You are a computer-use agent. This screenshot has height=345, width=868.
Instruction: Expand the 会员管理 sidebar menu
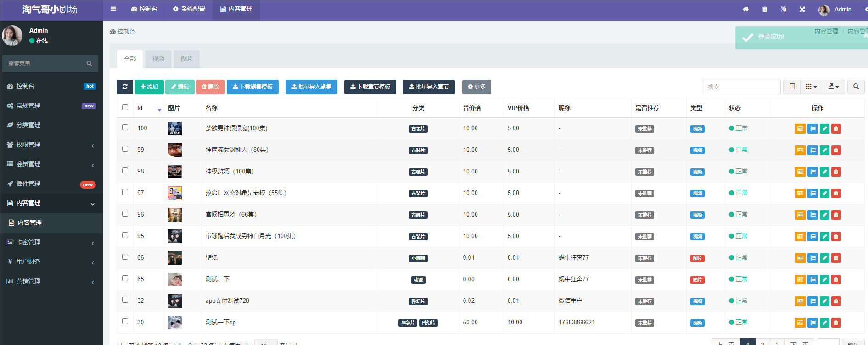click(51, 164)
